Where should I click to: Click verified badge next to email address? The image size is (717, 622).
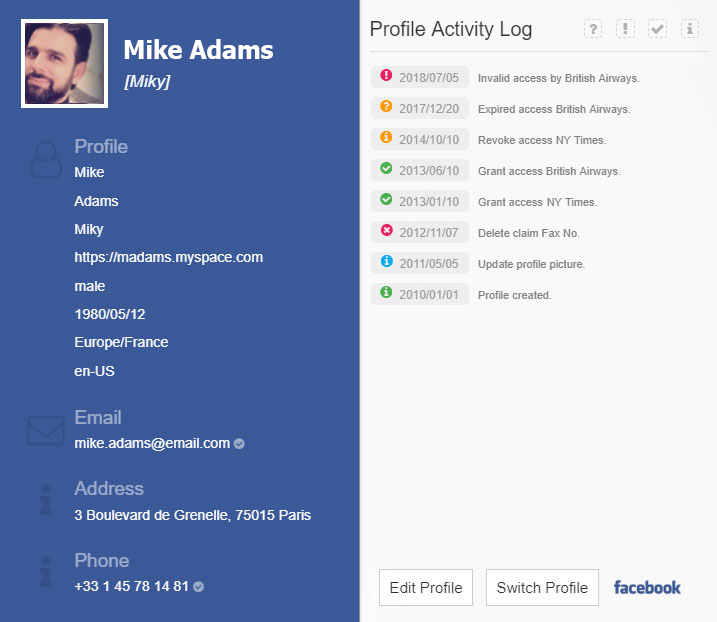pos(240,444)
